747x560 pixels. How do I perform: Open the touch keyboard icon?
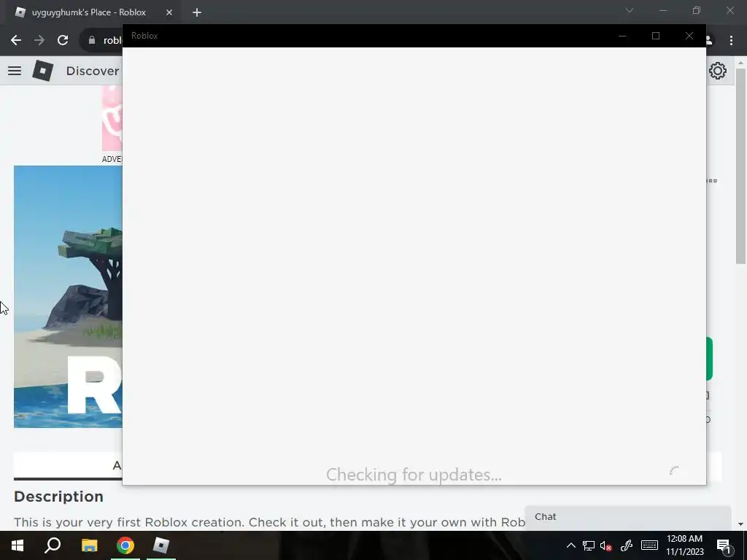pos(649,545)
